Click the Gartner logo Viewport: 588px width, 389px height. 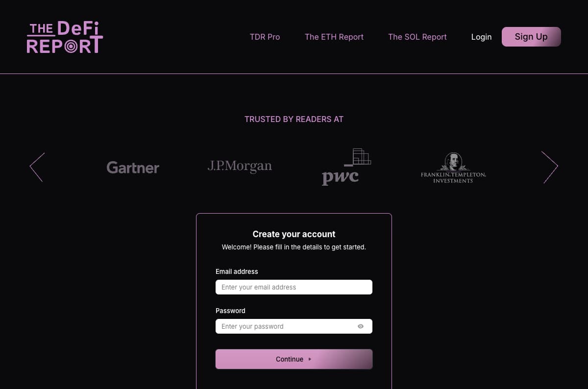click(133, 168)
